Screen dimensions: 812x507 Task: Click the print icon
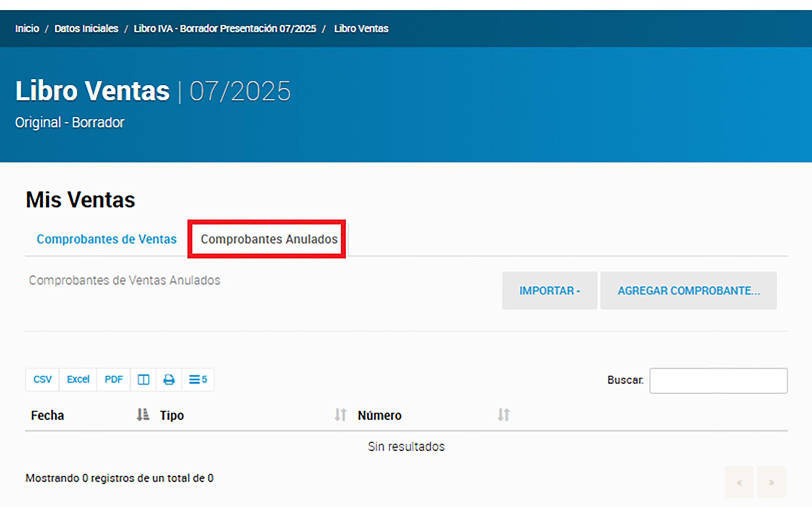pos(169,380)
